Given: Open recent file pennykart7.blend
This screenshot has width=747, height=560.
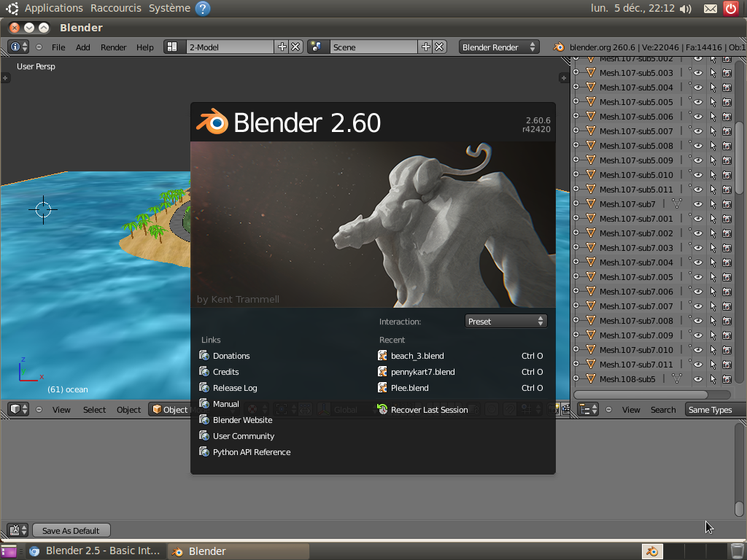Looking at the screenshot, I should point(422,372).
